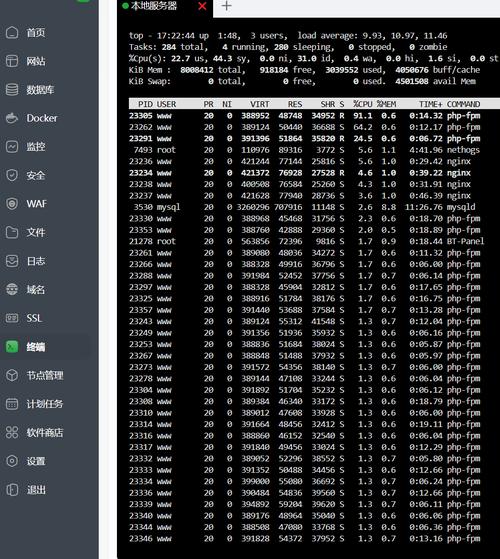Open the 节点管理 menu label

45,375
